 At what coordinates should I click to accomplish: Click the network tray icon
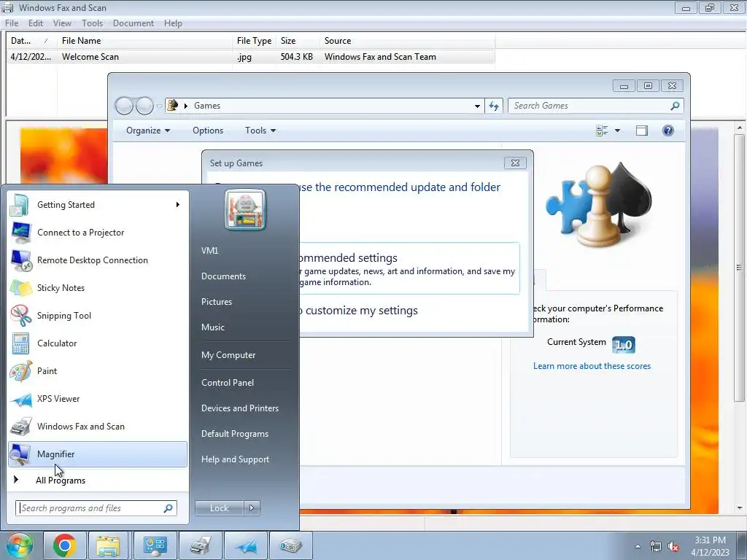click(x=656, y=547)
